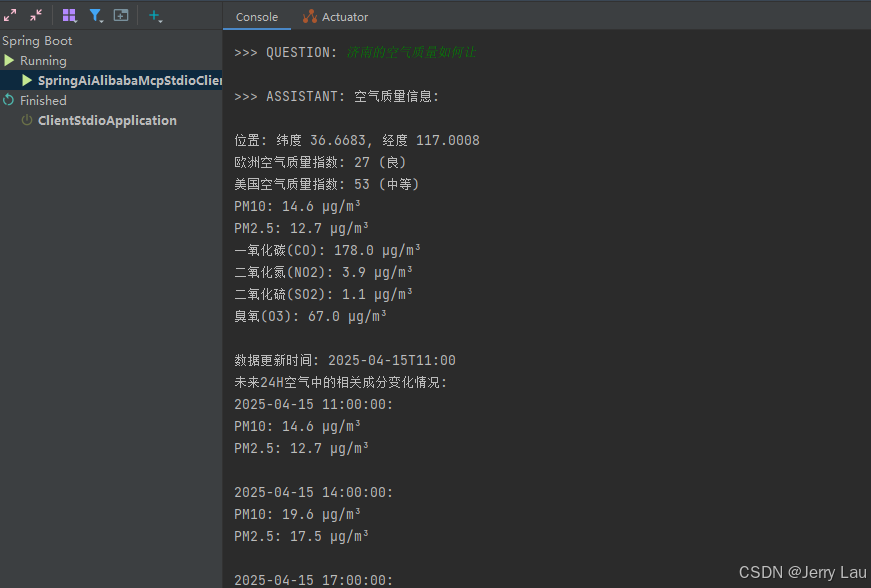This screenshot has width=871, height=588.
Task: Click power icon beside ClientStdioApplication
Action: (27, 120)
